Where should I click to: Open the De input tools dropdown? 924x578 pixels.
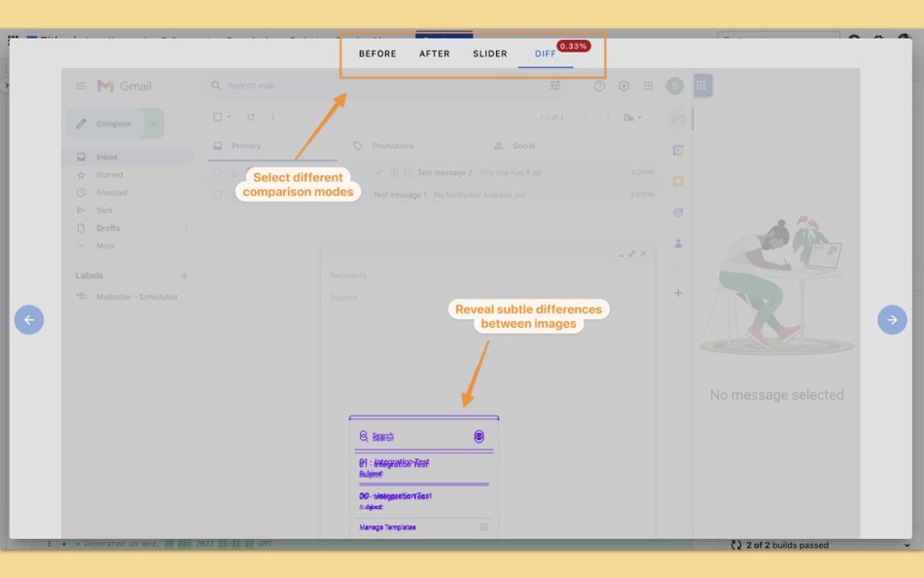click(x=632, y=118)
